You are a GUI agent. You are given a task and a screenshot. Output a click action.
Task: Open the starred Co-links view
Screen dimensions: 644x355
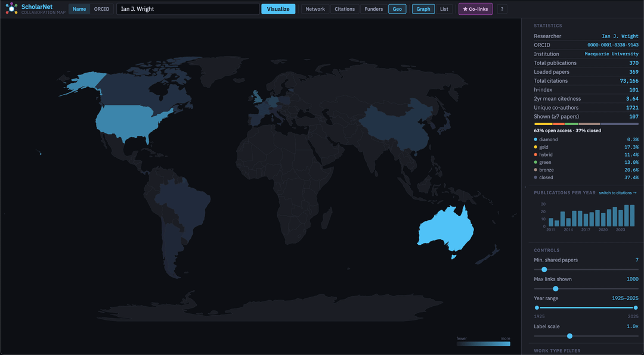(x=475, y=9)
